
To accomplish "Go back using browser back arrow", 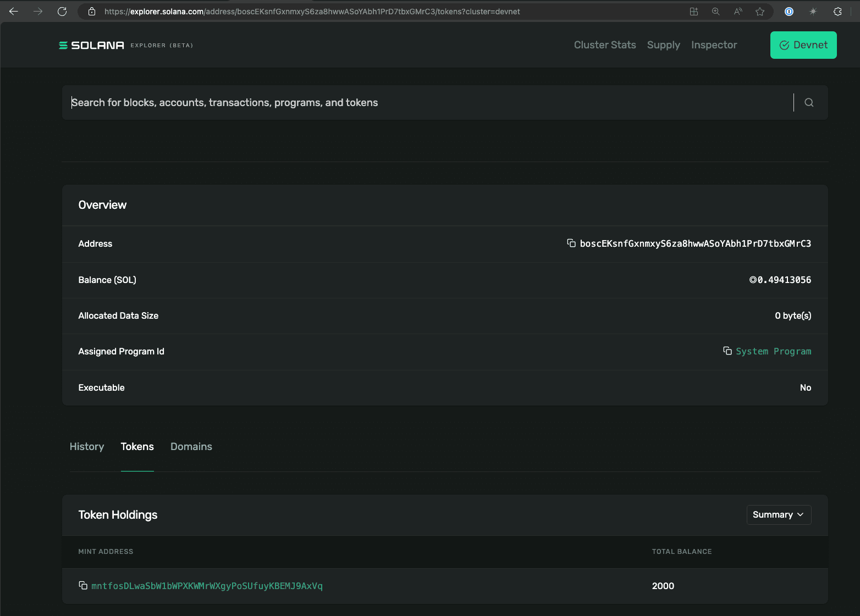I will (14, 12).
